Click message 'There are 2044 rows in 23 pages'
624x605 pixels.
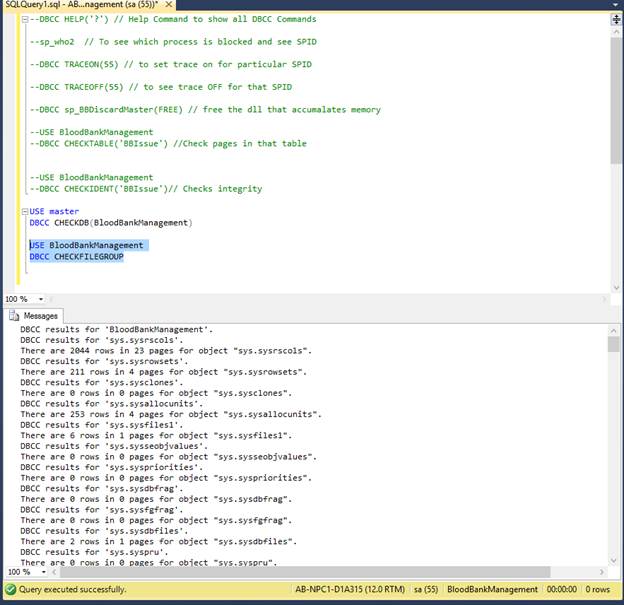(x=166, y=351)
